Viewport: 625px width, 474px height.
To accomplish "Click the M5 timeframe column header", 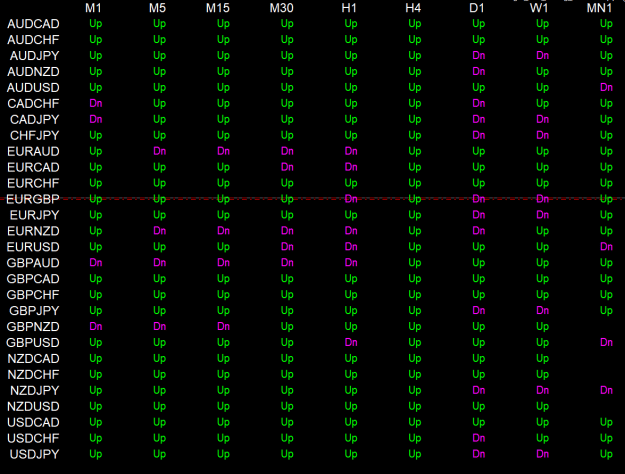I will [157, 8].
